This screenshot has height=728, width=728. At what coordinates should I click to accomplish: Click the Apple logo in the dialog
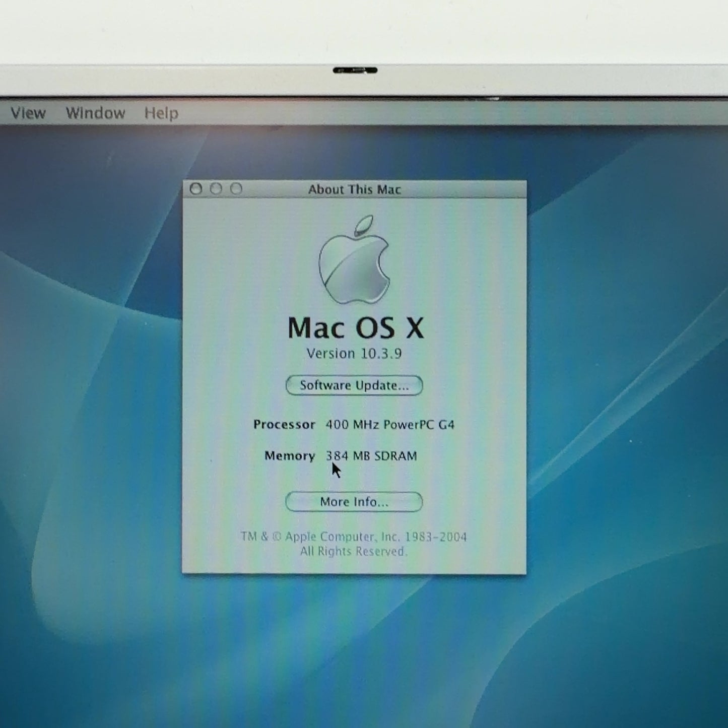click(355, 260)
